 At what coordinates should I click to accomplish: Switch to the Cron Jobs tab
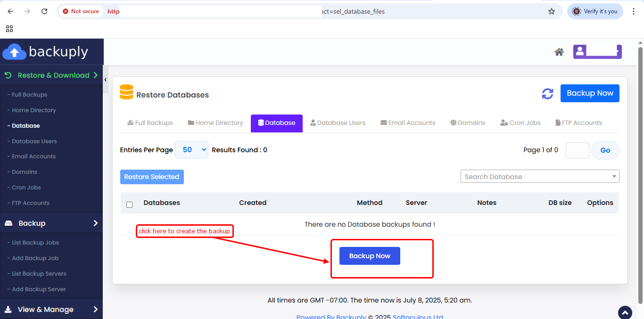coord(520,123)
